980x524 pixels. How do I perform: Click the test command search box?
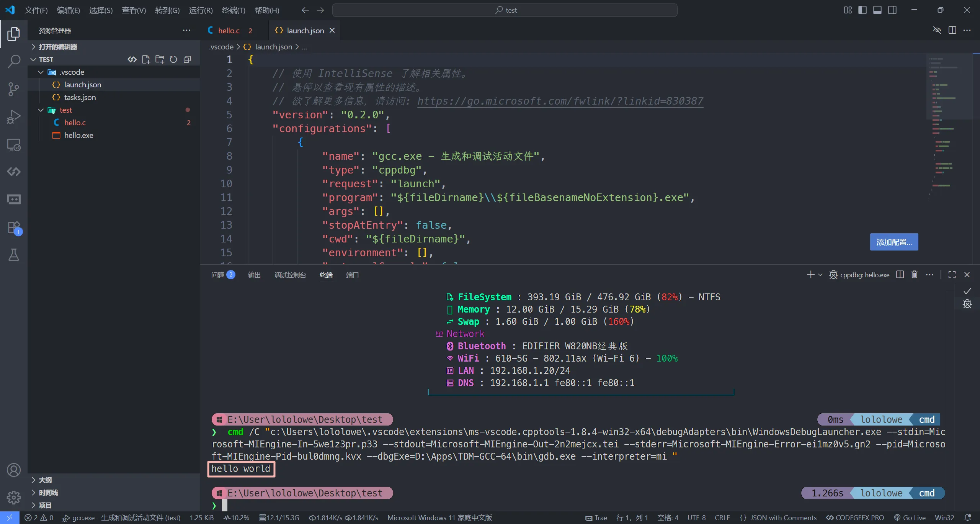[x=505, y=10]
